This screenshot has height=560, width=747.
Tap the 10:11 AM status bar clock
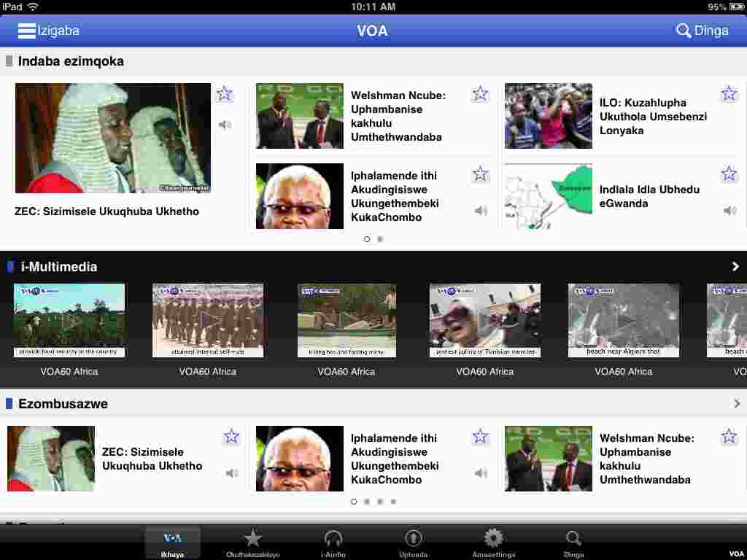coord(373,6)
